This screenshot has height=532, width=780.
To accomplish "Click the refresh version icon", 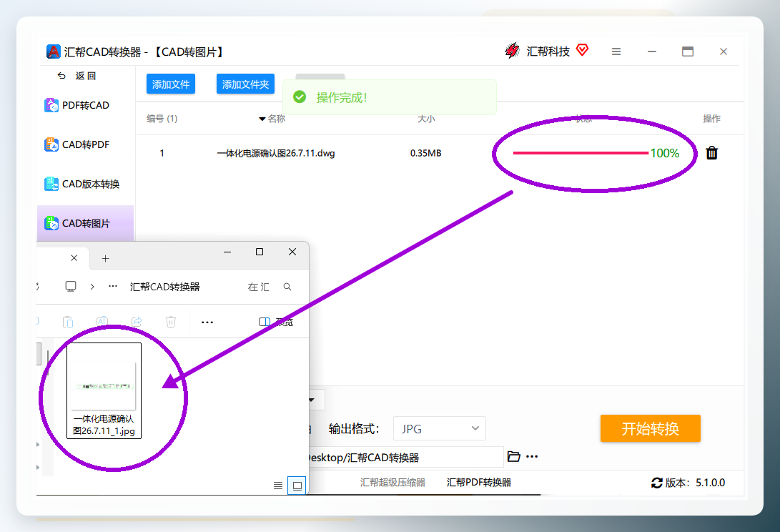I will (x=656, y=483).
